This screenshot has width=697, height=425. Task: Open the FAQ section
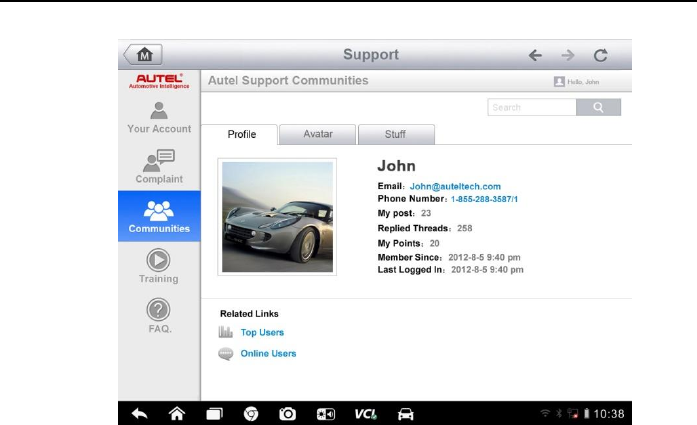159,316
